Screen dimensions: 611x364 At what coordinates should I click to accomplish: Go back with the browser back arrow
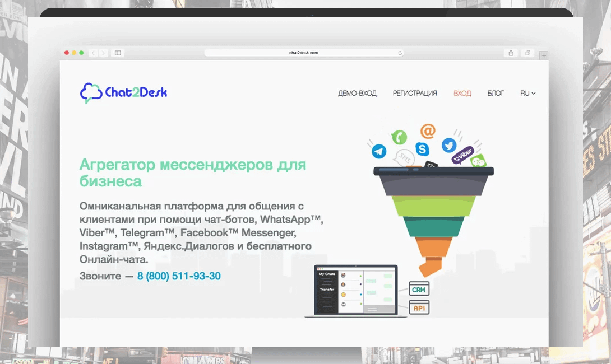pyautogui.click(x=93, y=53)
